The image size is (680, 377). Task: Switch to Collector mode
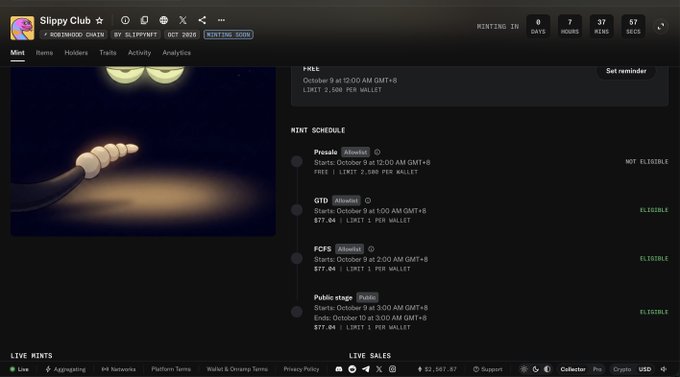pyautogui.click(x=573, y=369)
